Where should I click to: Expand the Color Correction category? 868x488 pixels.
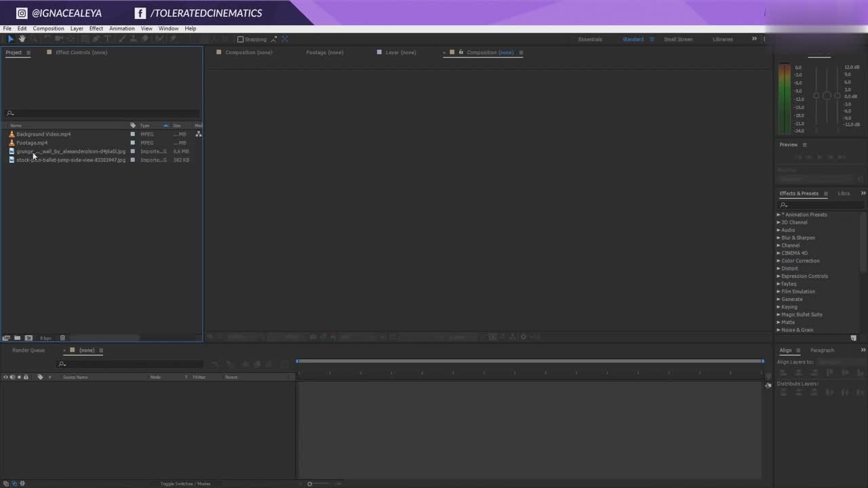pos(778,261)
